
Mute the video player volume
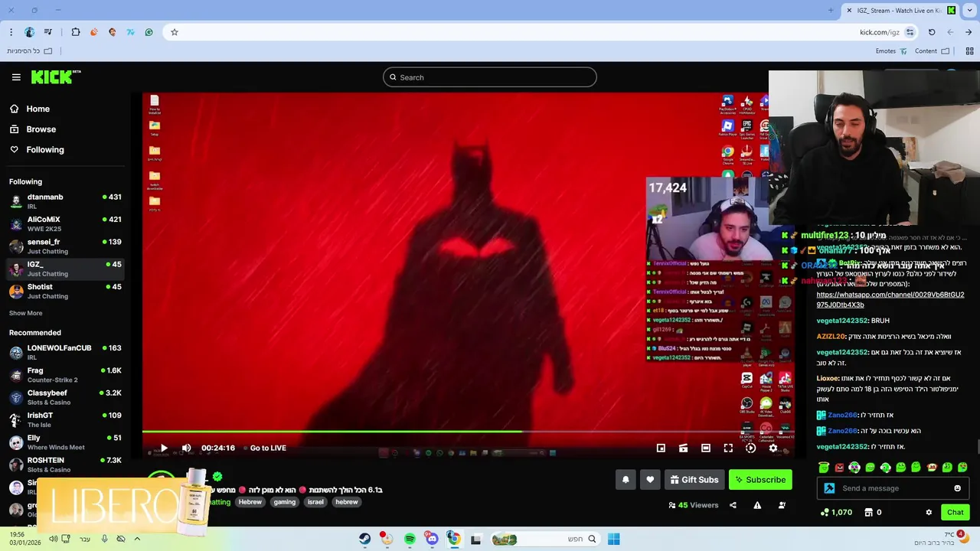186,448
